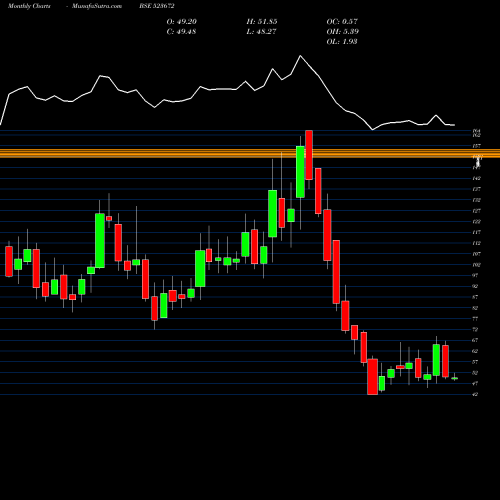Click the MunafaSutra.com site label

tap(97, 6)
